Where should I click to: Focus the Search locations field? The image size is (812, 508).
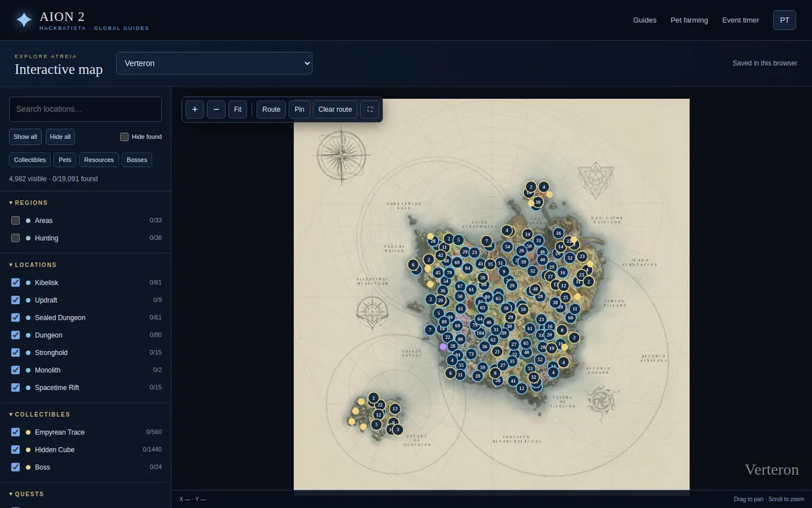click(85, 109)
